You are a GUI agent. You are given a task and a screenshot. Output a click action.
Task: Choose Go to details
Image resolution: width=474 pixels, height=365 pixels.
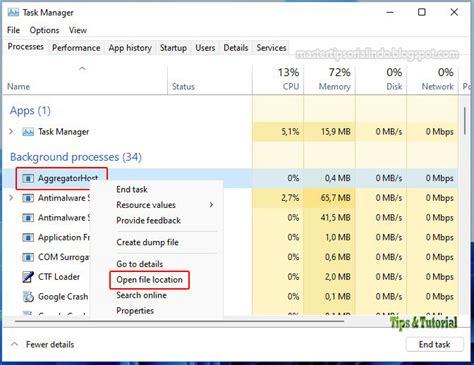[140, 264]
